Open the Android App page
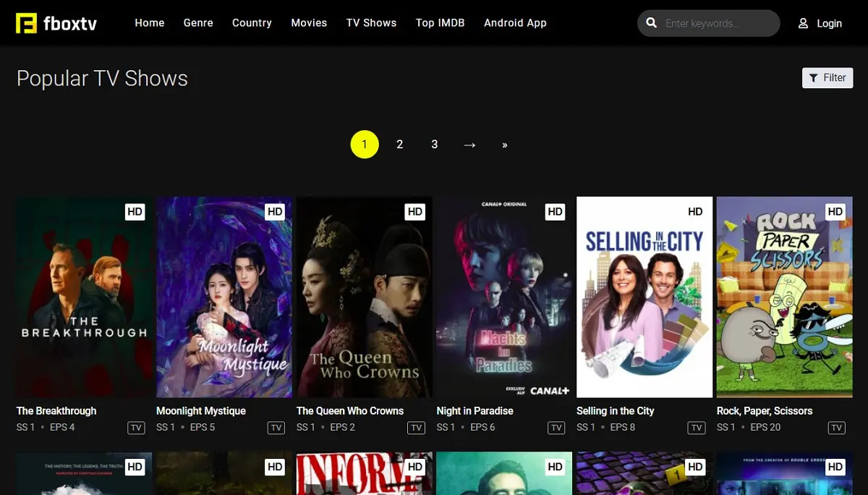The height and width of the screenshot is (495, 868). (x=515, y=23)
